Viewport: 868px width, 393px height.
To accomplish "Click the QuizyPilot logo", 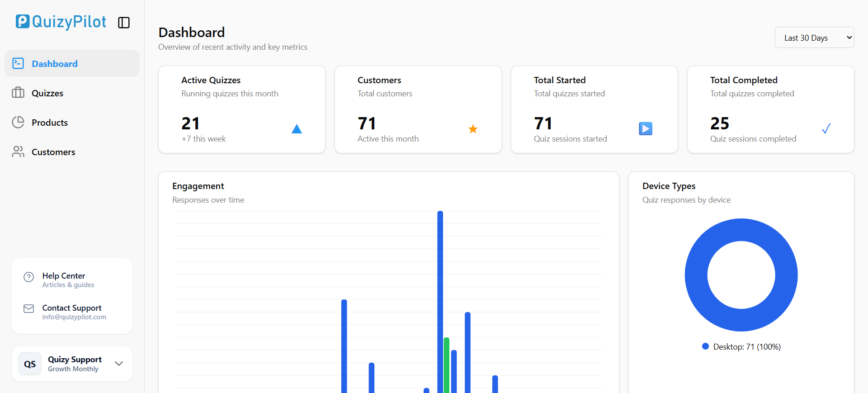I will [61, 22].
